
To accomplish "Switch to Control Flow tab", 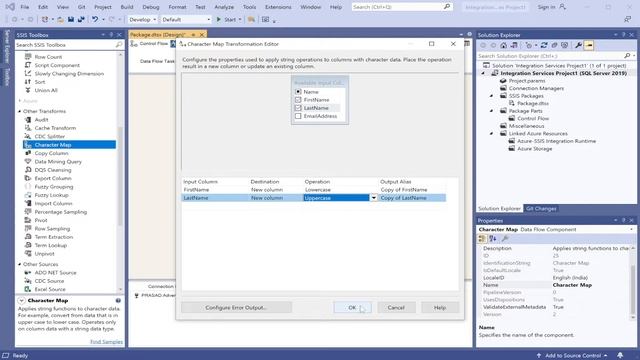I will 150,44.
